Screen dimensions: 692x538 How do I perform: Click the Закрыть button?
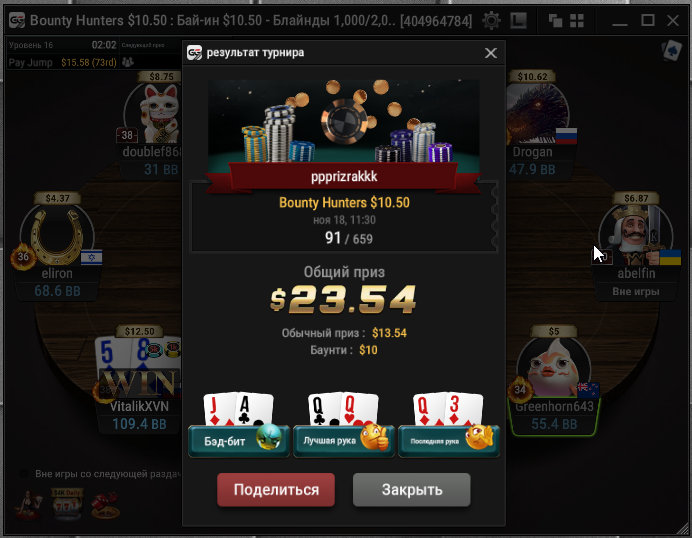coord(411,489)
